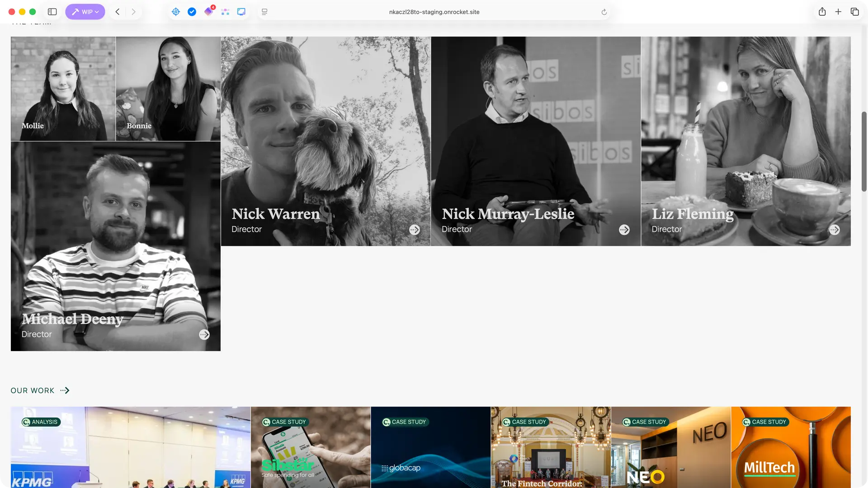Select the Bonnie team photo

[x=168, y=89]
